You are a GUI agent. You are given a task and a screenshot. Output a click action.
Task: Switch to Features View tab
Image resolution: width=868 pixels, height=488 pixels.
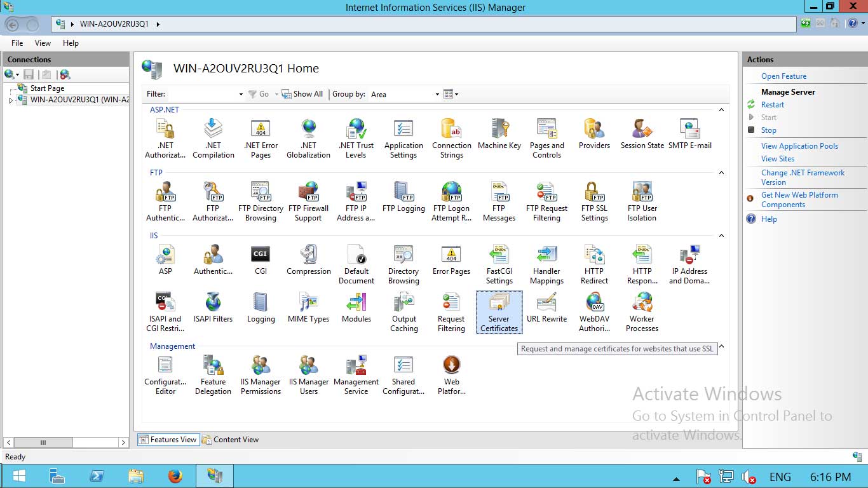pyautogui.click(x=168, y=439)
